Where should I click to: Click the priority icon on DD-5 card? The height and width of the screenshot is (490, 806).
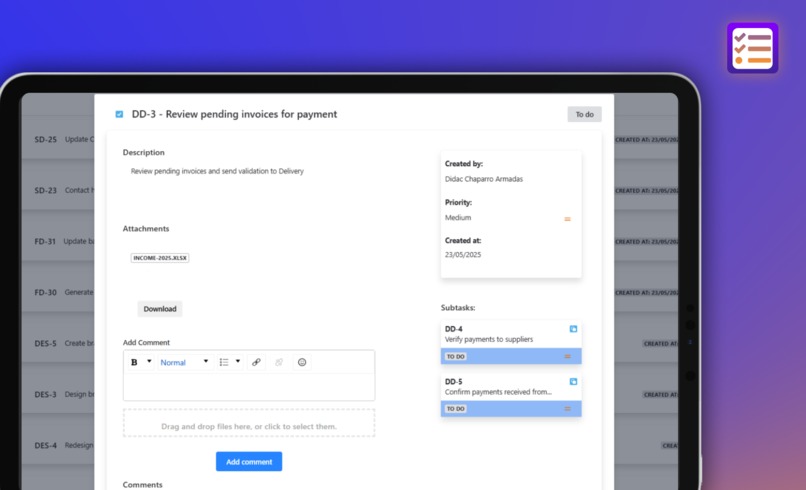567,409
